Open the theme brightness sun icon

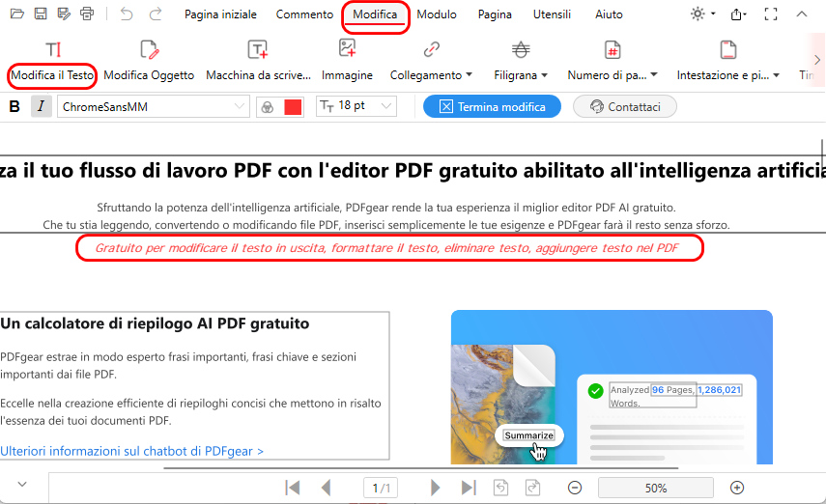[698, 14]
